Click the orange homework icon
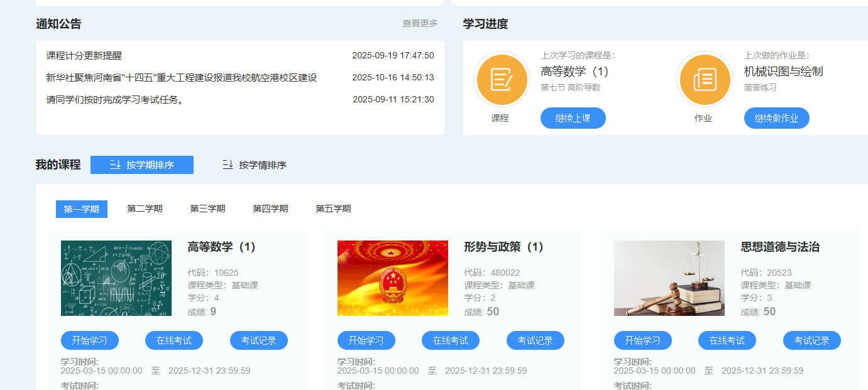The width and height of the screenshot is (868, 390). [704, 80]
